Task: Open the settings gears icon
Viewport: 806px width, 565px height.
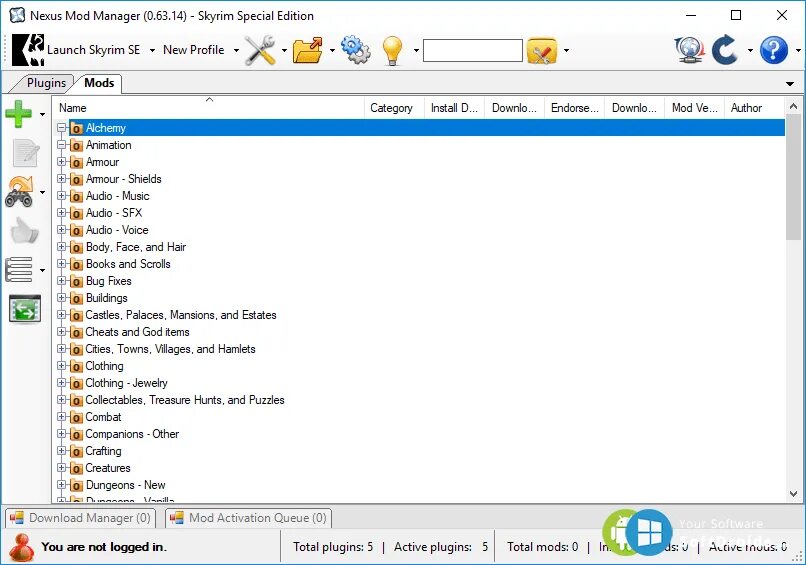Action: 355,50
